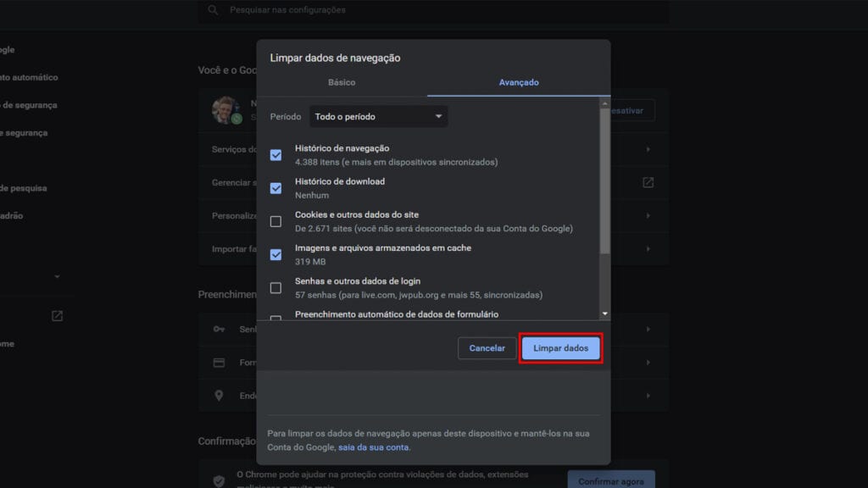Click the credit card icon for payment methods
Screen dimensions: 868x488
point(220,363)
